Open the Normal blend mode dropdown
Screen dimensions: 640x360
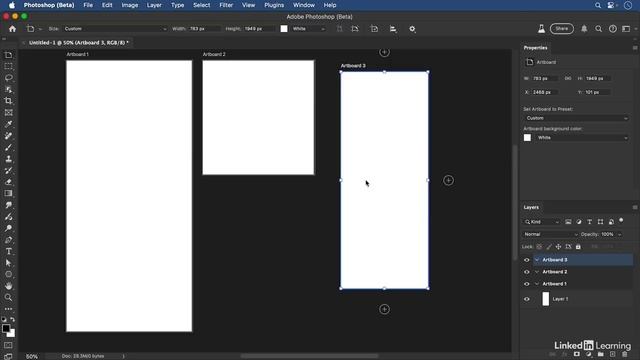551,235
